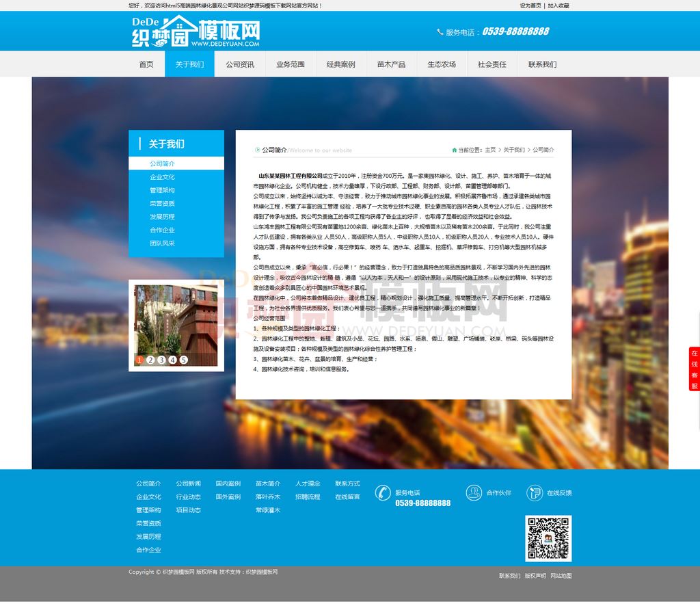
Task: Click the home icon next to 当前位置 breadcrumb
Action: click(x=454, y=150)
